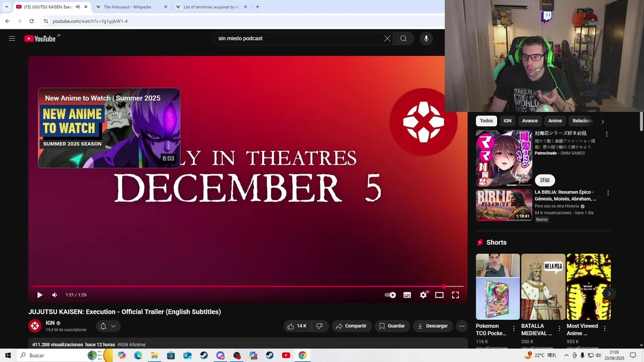
Task: Reload the page with the refresh icon
Action: 31,21
